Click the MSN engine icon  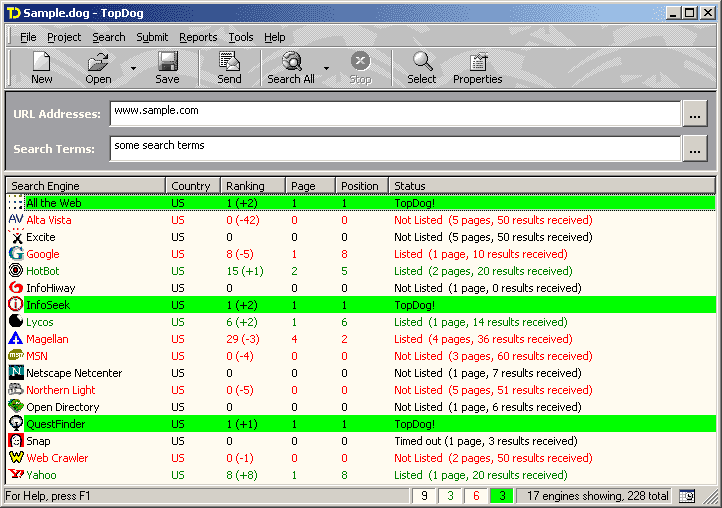pos(16,356)
